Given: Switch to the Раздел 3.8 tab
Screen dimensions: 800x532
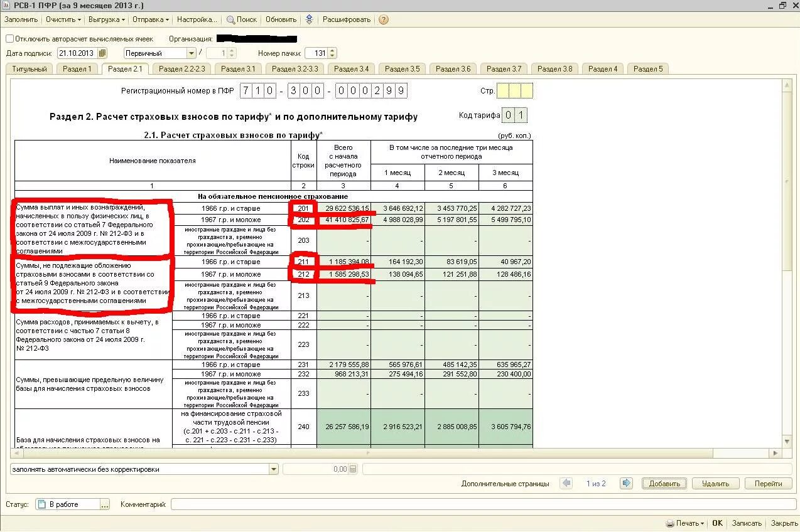Looking at the screenshot, I should point(554,69).
